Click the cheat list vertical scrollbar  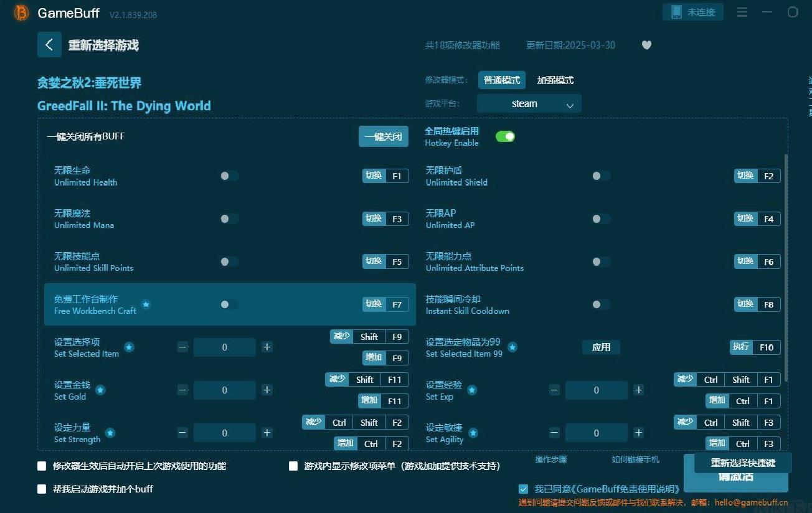(786, 268)
